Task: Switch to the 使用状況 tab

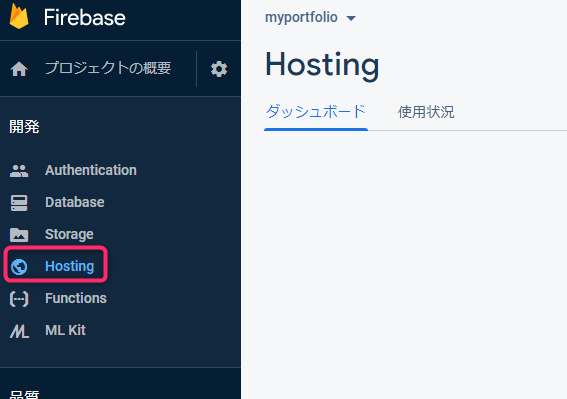Action: tap(426, 112)
